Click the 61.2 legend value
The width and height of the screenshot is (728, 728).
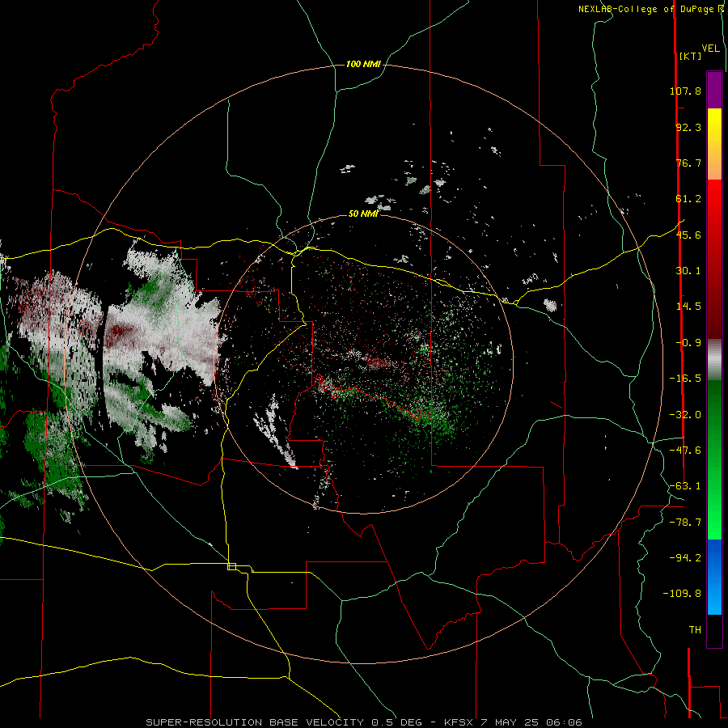pyautogui.click(x=688, y=199)
